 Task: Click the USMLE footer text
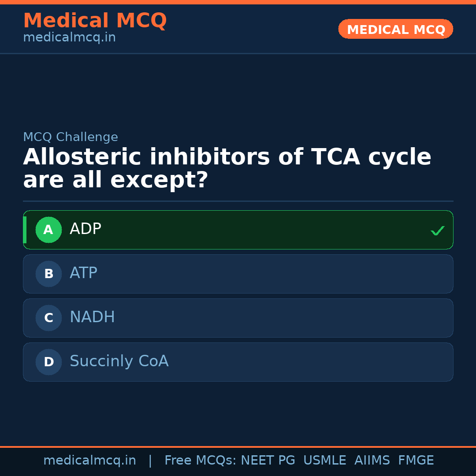pyautogui.click(x=324, y=461)
